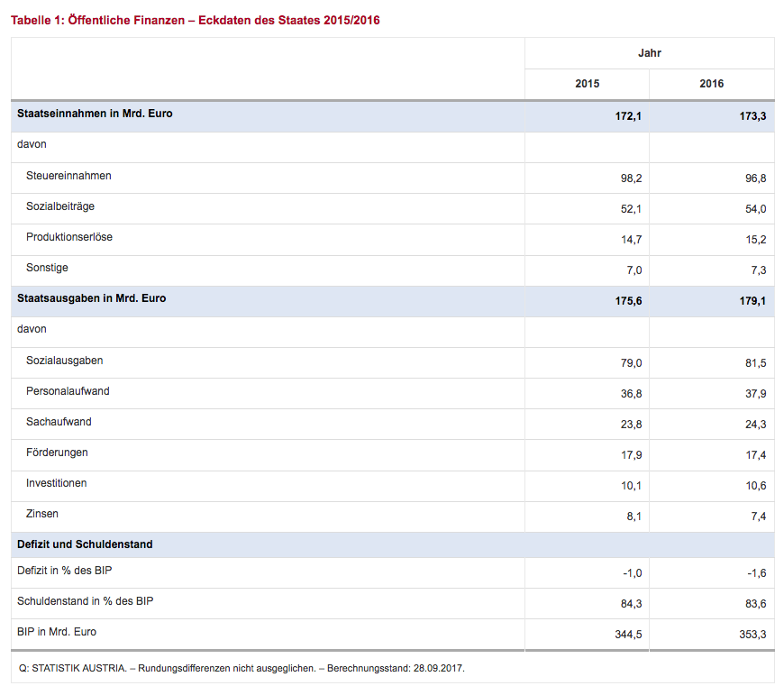The width and height of the screenshot is (784, 695).
Task: Select the Sozialbeiträge 2015 value 52,1
Action: [631, 209]
